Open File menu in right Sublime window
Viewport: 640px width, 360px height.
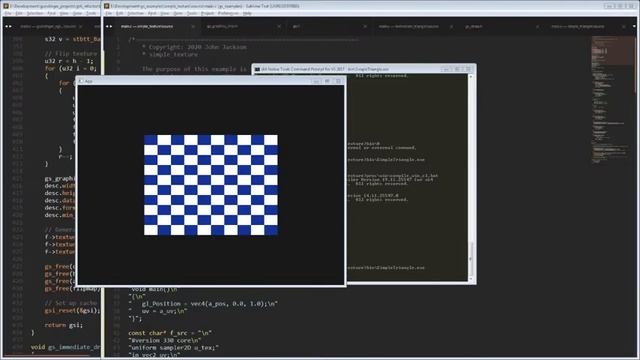tap(109, 13)
